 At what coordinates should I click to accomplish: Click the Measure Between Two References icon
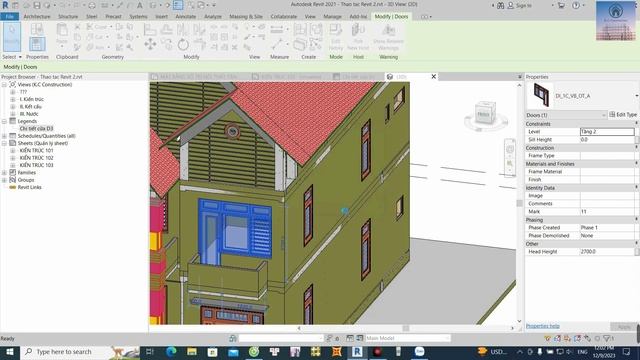(277, 29)
